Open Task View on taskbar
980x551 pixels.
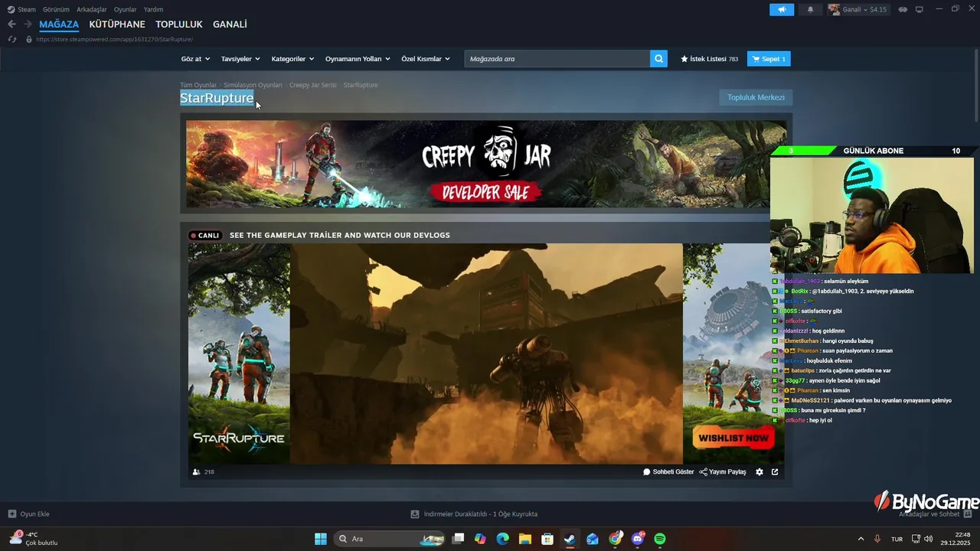[x=458, y=539]
